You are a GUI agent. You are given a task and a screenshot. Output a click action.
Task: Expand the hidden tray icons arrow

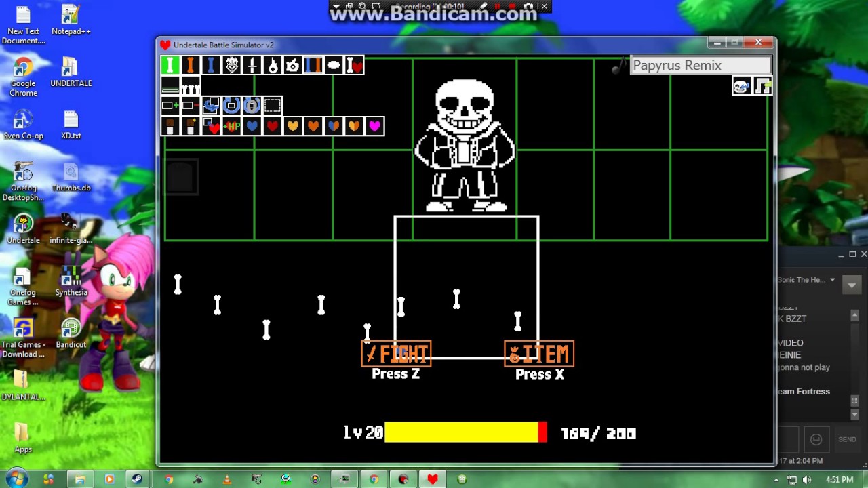(x=776, y=480)
